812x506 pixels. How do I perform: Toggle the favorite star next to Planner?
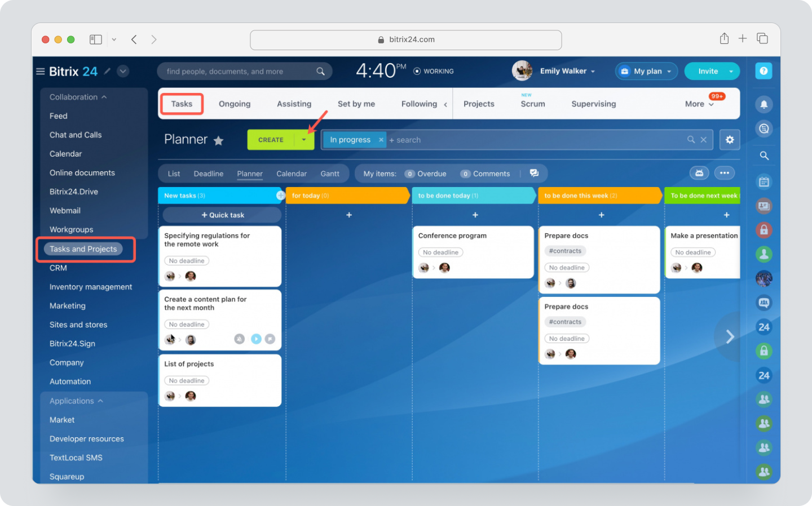(219, 141)
